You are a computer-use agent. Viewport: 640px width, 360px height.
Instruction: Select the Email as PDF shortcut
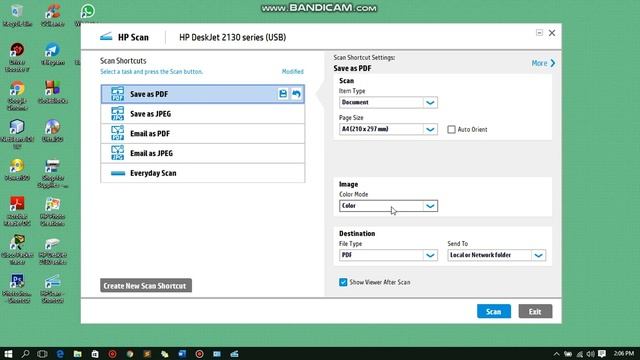click(202, 133)
